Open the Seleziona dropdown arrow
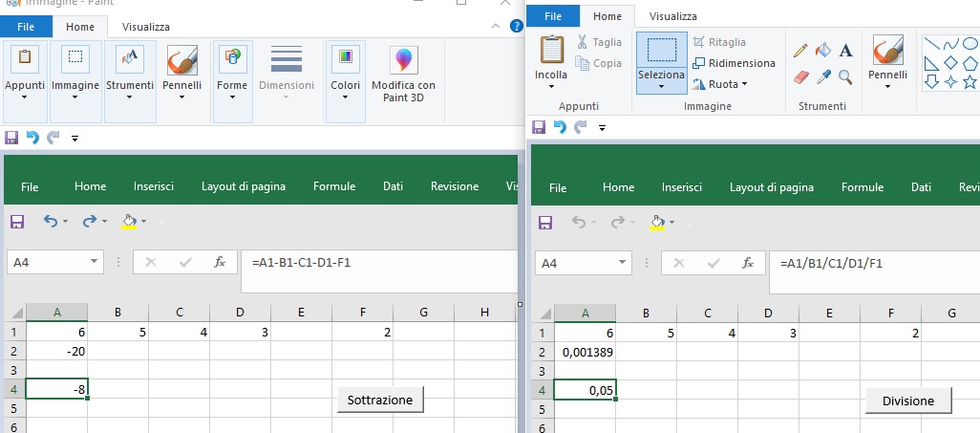This screenshot has width=980, height=433. [662, 87]
